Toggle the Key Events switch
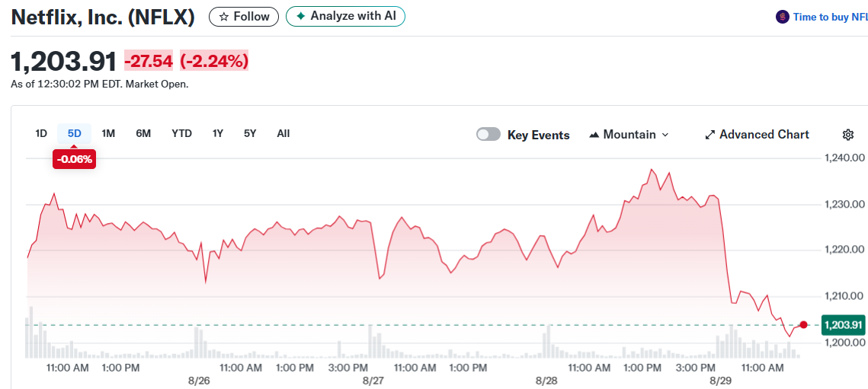The width and height of the screenshot is (868, 389). [488, 135]
